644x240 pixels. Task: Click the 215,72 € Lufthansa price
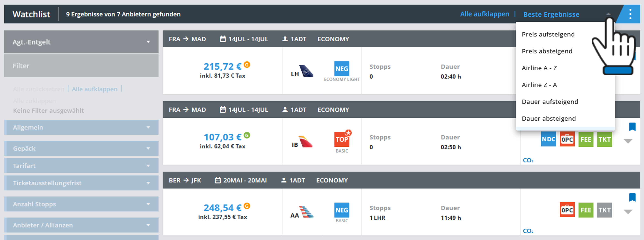point(222,67)
